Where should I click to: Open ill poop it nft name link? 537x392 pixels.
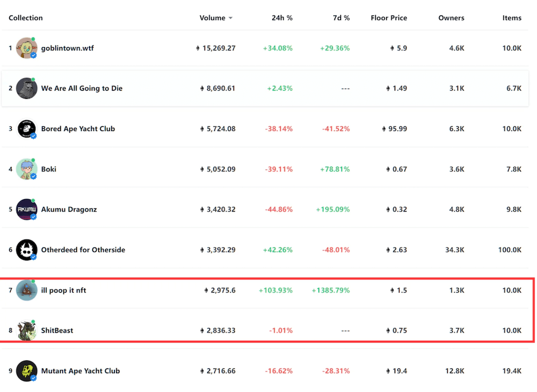click(64, 291)
